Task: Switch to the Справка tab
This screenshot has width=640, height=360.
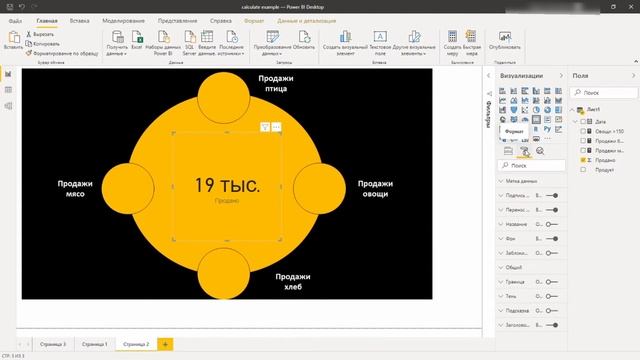Action: tap(221, 21)
